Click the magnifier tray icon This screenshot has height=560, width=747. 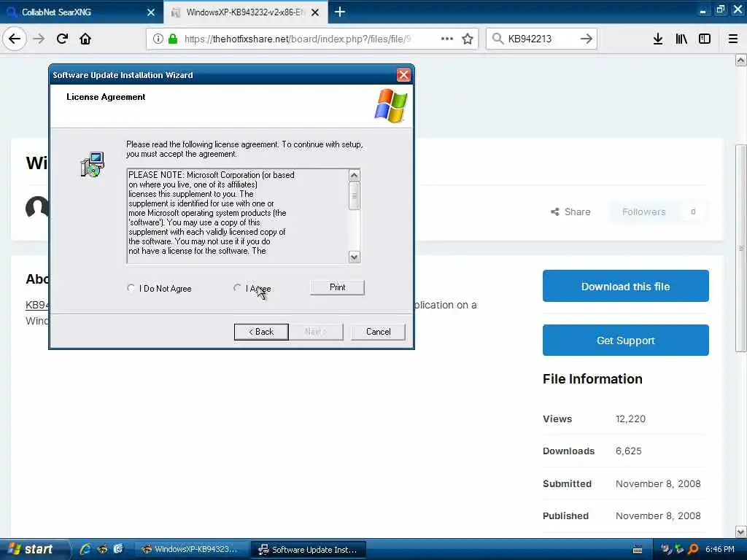coord(693,549)
